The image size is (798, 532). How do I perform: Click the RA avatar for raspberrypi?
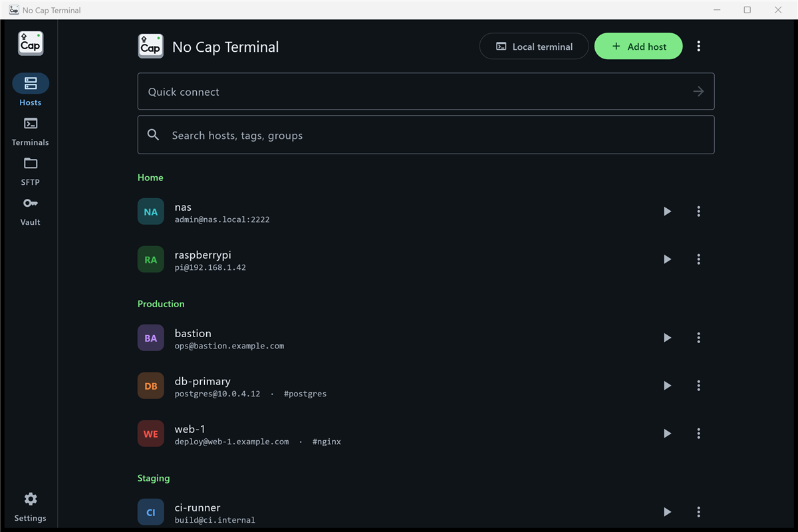(x=151, y=259)
